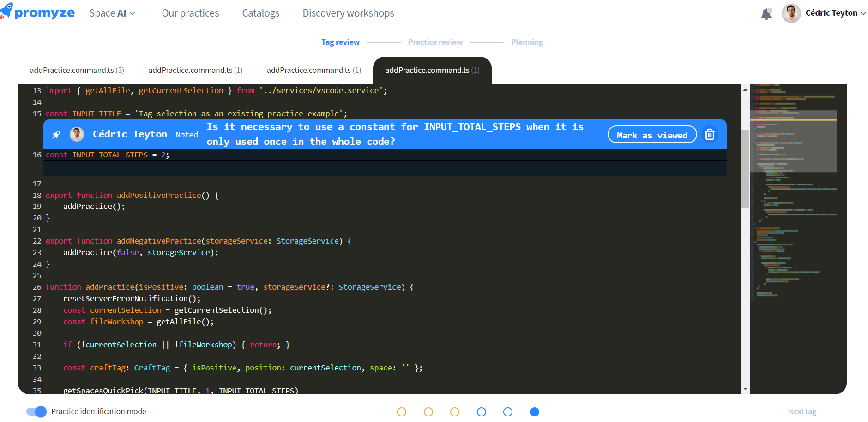This screenshot has height=422, width=868.
Task: Click Mark as viewed button
Action: pyautogui.click(x=652, y=135)
